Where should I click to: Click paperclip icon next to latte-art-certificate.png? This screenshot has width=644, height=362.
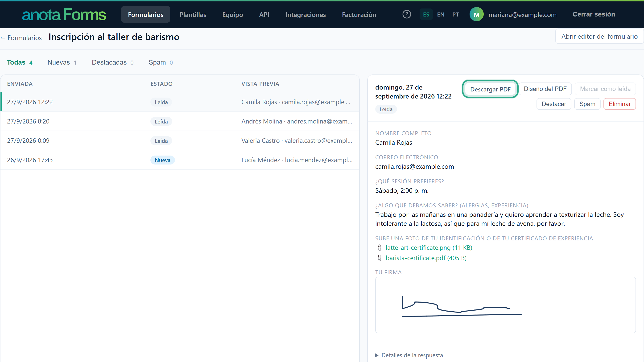(x=380, y=248)
